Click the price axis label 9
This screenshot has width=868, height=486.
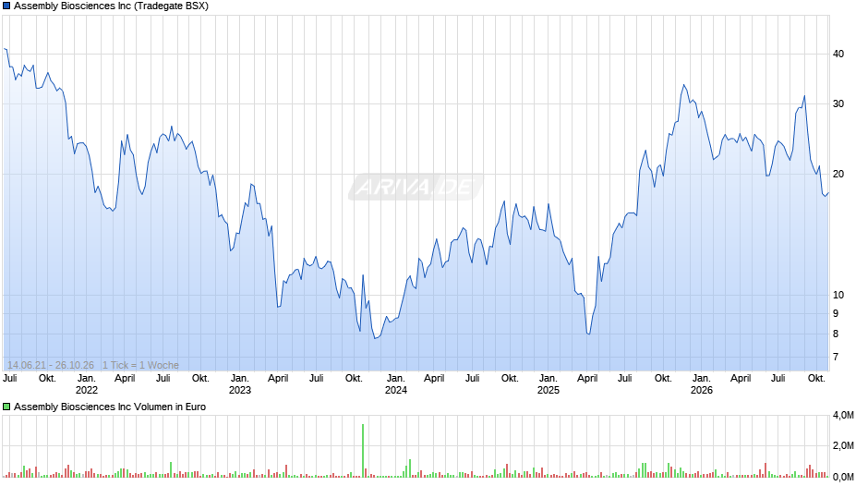[836, 313]
